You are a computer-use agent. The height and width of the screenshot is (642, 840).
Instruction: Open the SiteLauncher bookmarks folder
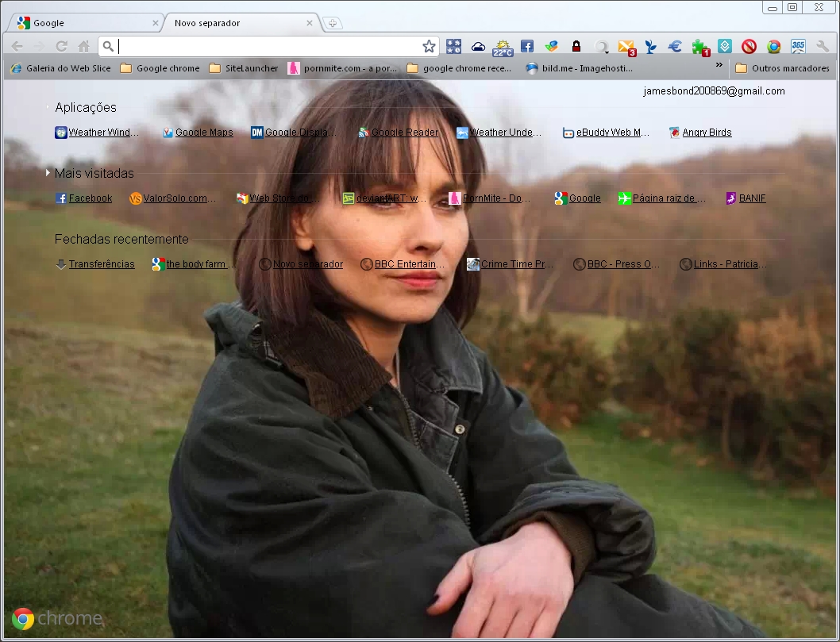[244, 68]
